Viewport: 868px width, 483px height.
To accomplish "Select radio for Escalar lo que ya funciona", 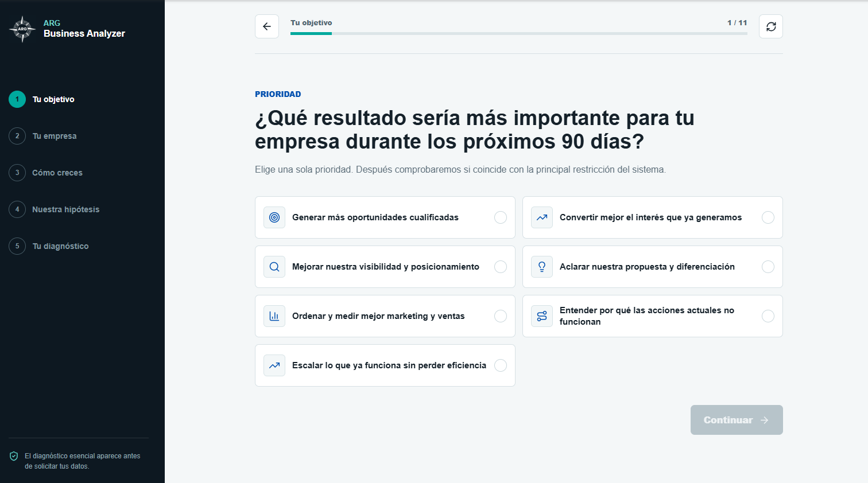I will [501, 365].
